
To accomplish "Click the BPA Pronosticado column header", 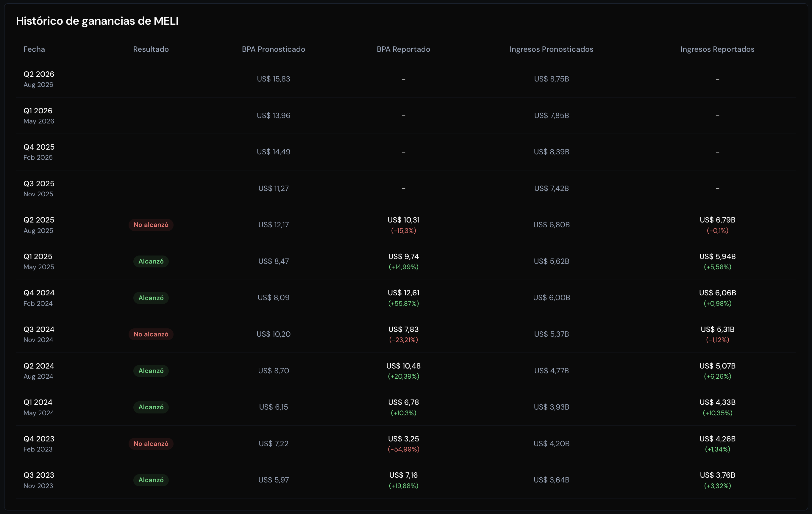I will 273,49.
